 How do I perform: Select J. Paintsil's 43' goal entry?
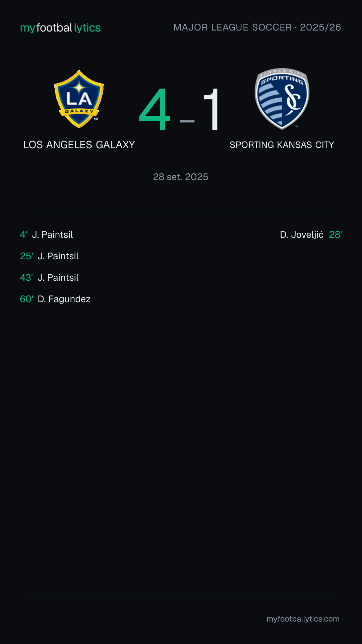49,278
